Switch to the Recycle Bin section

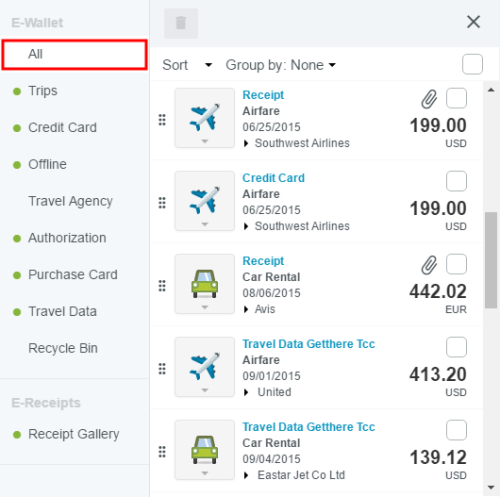tap(63, 348)
